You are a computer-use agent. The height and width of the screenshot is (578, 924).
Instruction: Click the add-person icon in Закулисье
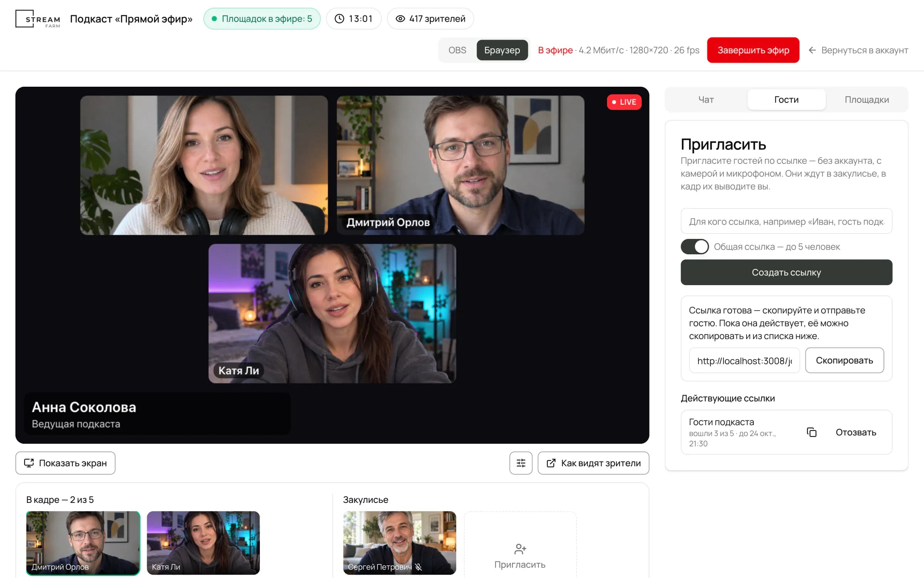(520, 549)
